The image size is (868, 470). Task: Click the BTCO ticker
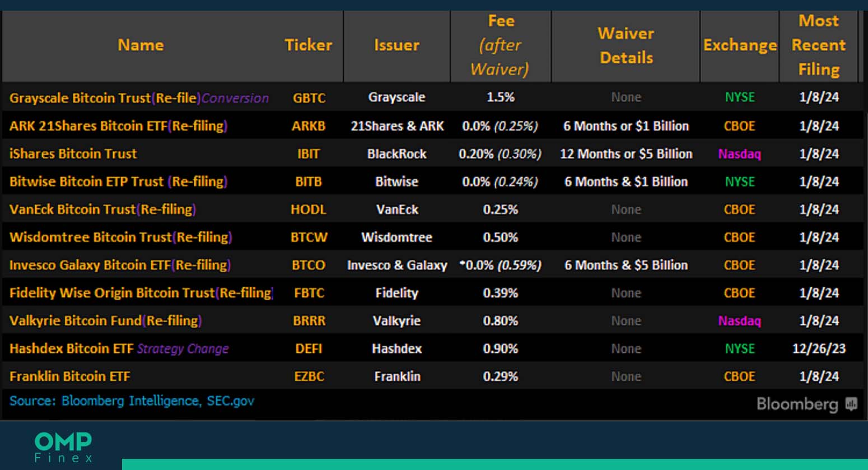[309, 265]
